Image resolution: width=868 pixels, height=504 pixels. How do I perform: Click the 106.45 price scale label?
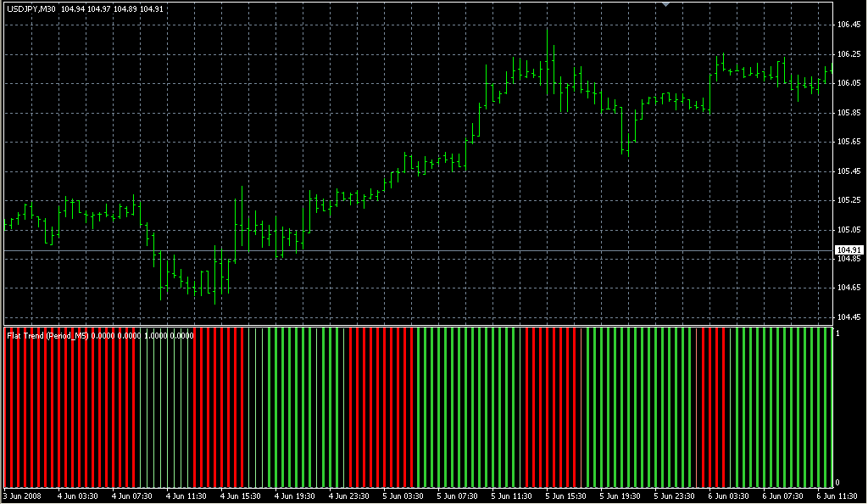point(849,25)
